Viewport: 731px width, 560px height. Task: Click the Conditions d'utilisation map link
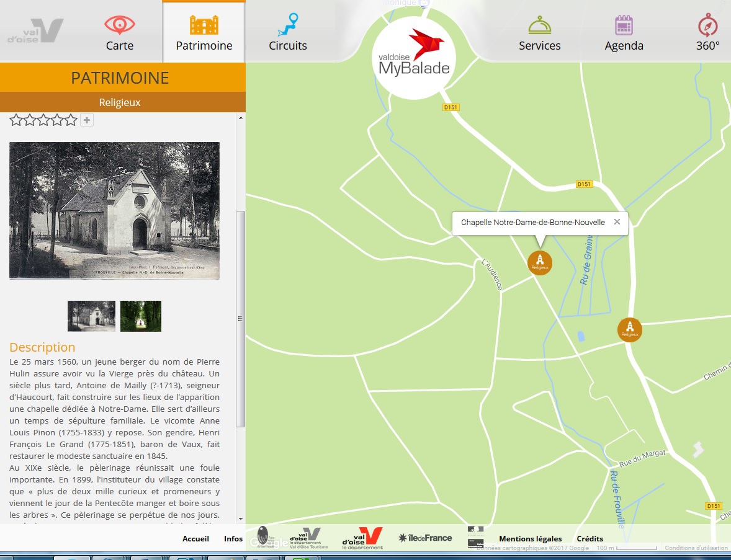coord(696,548)
